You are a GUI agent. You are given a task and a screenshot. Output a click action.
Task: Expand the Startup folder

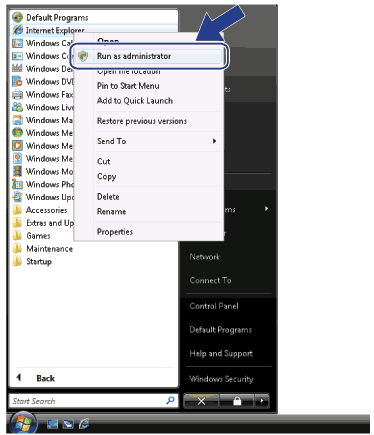click(32, 261)
